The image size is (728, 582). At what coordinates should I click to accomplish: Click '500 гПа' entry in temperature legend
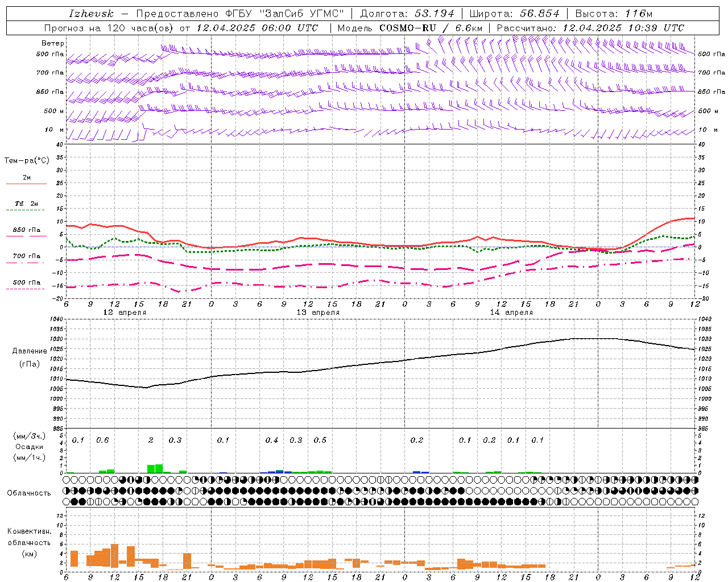pos(27,282)
